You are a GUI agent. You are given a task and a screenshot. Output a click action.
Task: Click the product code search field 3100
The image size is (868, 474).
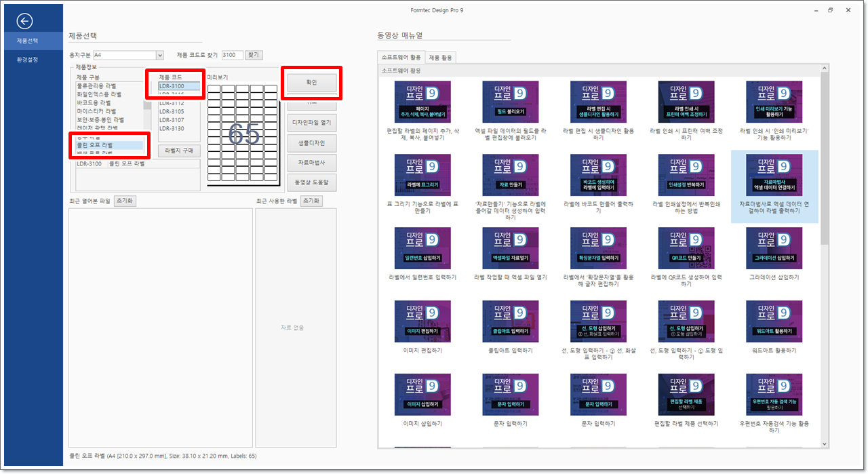pos(233,55)
